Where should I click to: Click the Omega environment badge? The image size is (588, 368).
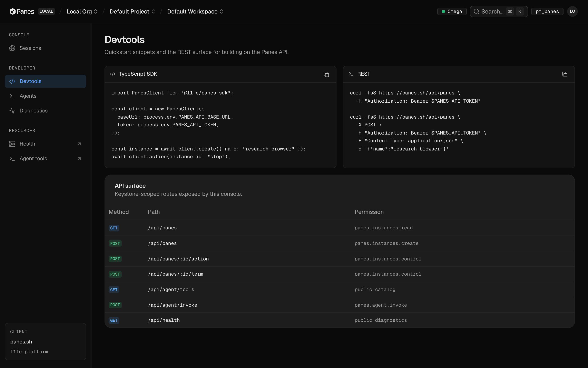click(452, 11)
